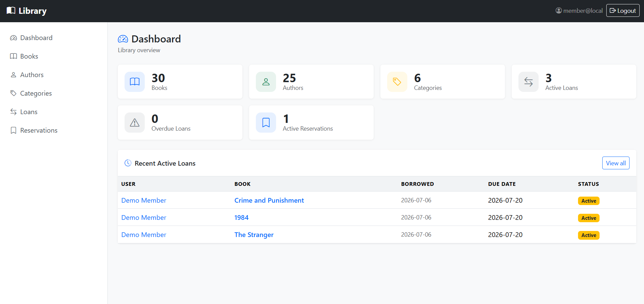Click the BOOK column header
The width and height of the screenshot is (644, 304).
click(242, 184)
